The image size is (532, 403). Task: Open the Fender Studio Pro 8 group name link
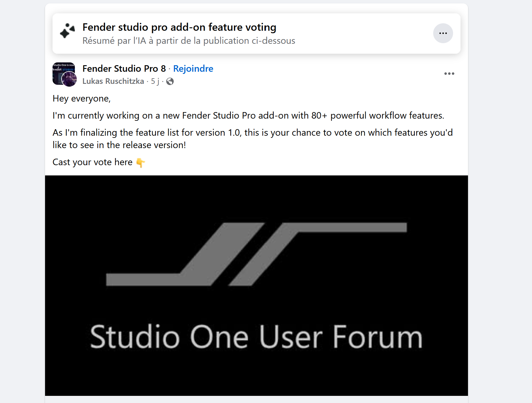(124, 69)
